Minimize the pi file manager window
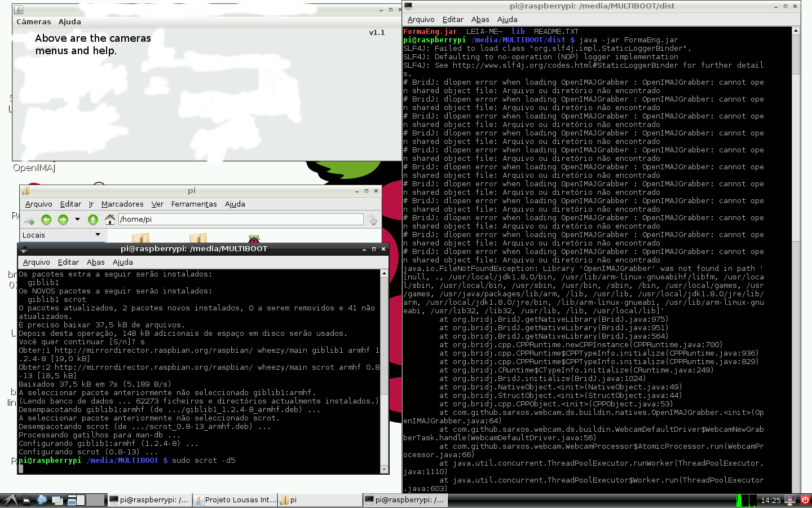The height and width of the screenshot is (508, 812). 357,191
